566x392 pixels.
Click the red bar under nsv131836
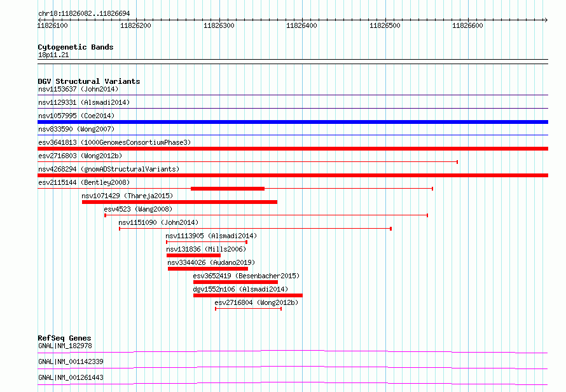[193, 255]
